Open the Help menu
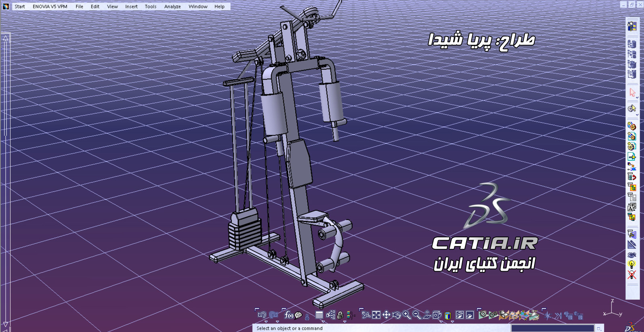This screenshot has width=644, height=332. [x=219, y=6]
